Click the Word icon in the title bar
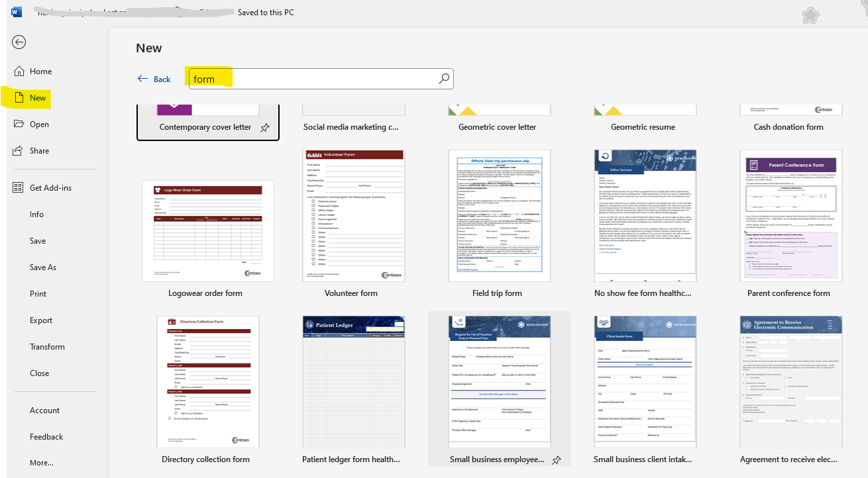The width and height of the screenshot is (868, 478). (16, 11)
